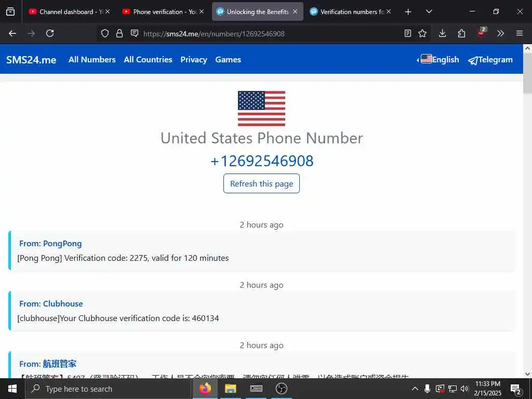Click the United States flag image
This screenshot has height=399, width=532.
[x=262, y=109]
